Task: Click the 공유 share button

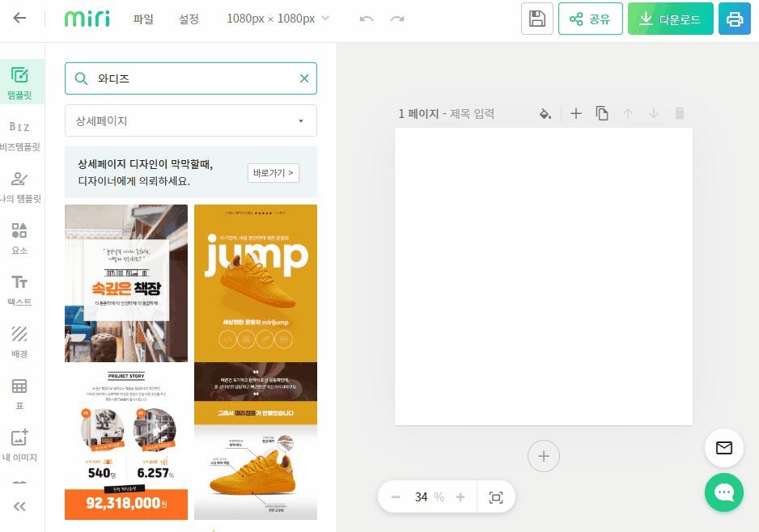Action: pyautogui.click(x=590, y=19)
